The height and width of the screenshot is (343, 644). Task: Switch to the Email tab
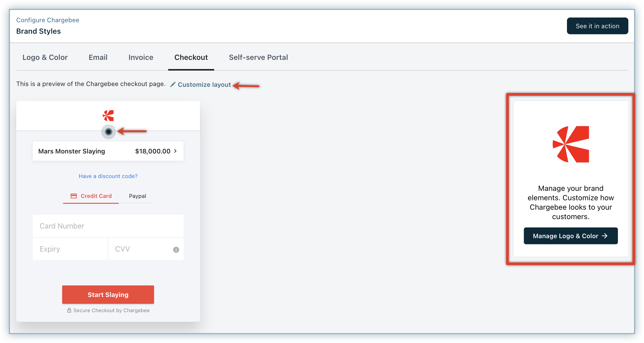point(98,57)
